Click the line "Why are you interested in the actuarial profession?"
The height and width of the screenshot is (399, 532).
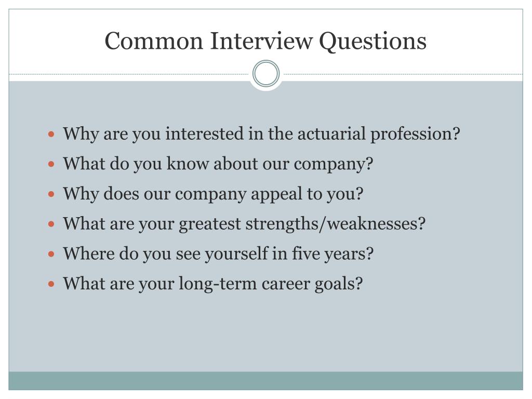pyautogui.click(x=261, y=134)
